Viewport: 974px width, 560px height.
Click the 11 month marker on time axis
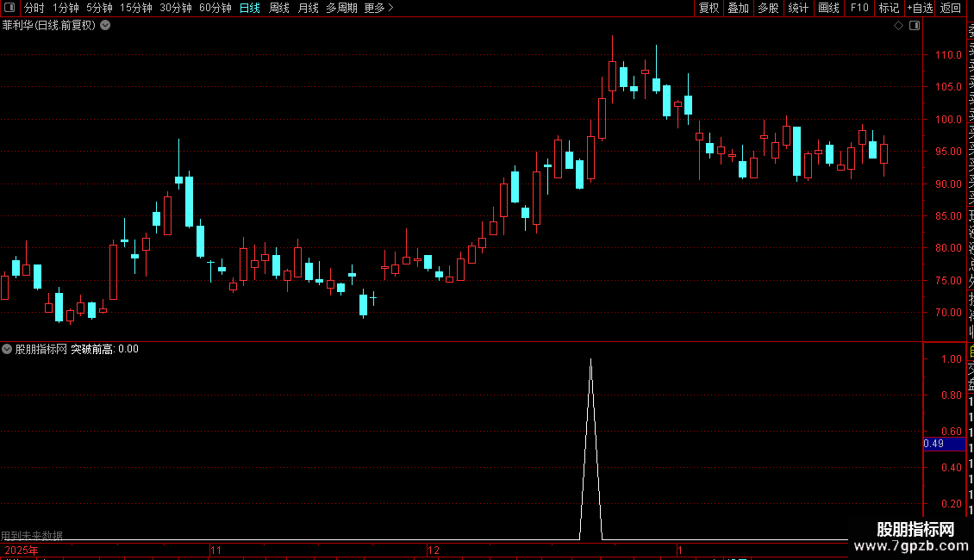click(215, 550)
